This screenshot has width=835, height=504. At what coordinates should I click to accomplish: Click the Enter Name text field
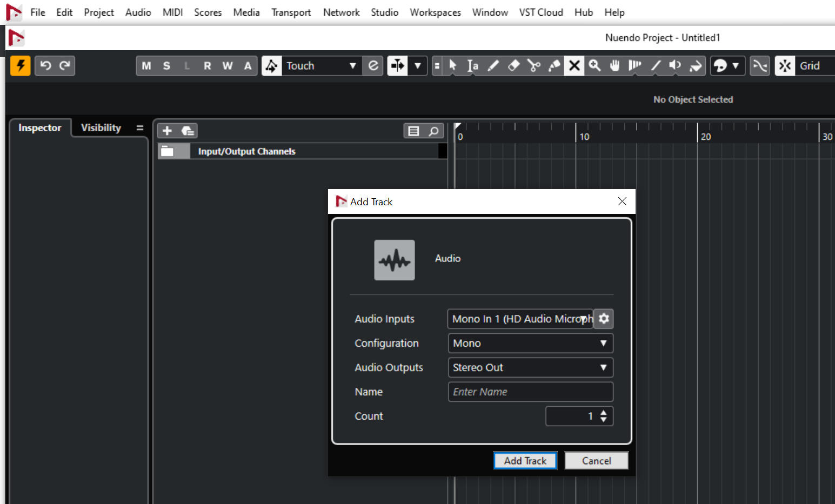pyautogui.click(x=530, y=392)
